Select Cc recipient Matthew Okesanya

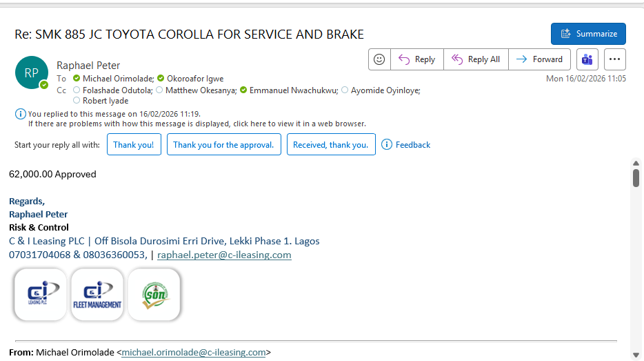(x=201, y=90)
